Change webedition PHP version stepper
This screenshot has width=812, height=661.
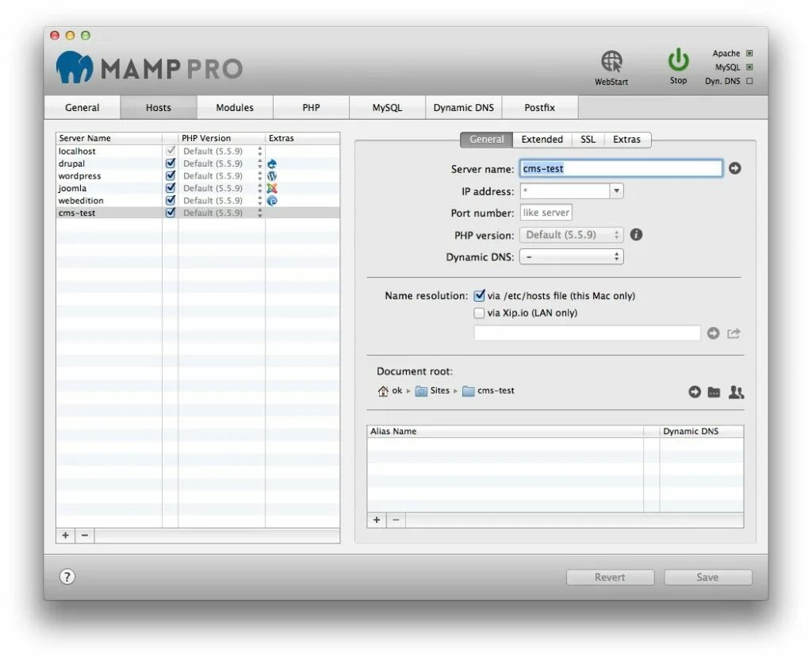260,201
